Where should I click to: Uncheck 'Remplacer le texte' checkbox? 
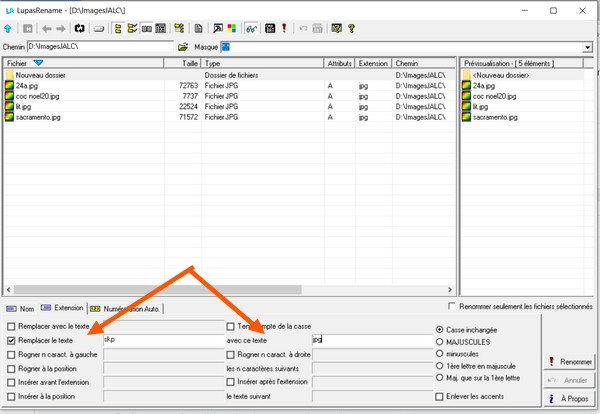(11, 341)
